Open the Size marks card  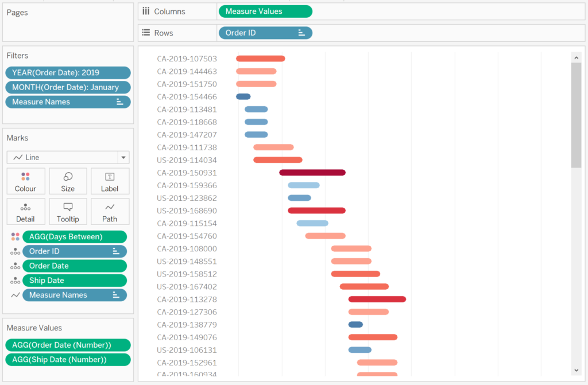[x=68, y=181]
